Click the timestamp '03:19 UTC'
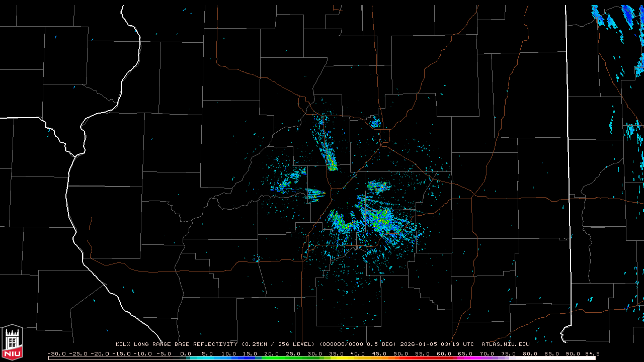The height and width of the screenshot is (362, 644). (x=456, y=344)
